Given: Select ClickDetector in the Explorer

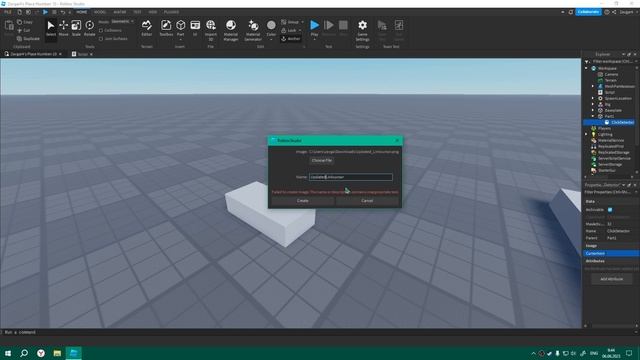Looking at the screenshot, I should [622, 122].
